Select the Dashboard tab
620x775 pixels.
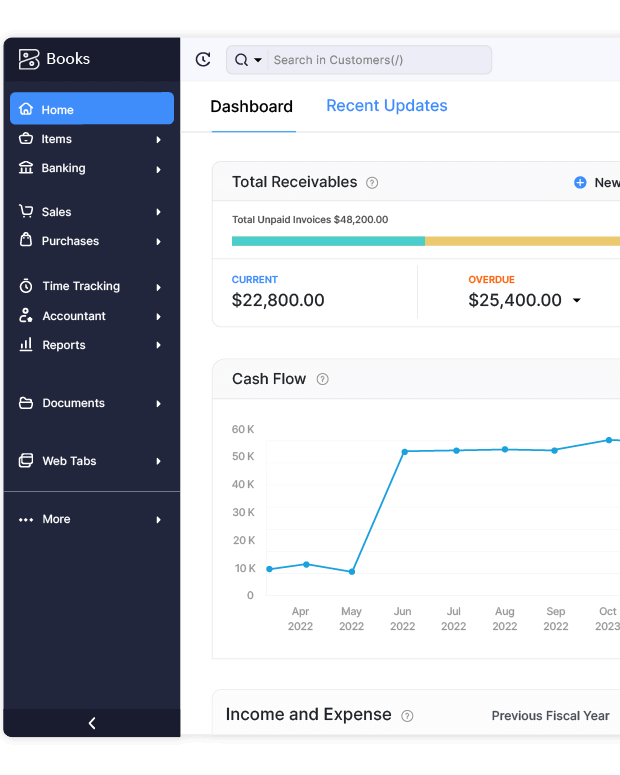[251, 107]
